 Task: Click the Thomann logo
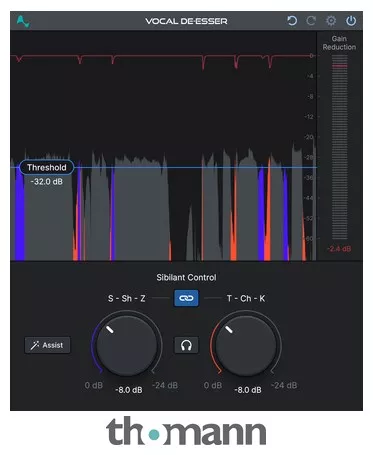pos(186,431)
